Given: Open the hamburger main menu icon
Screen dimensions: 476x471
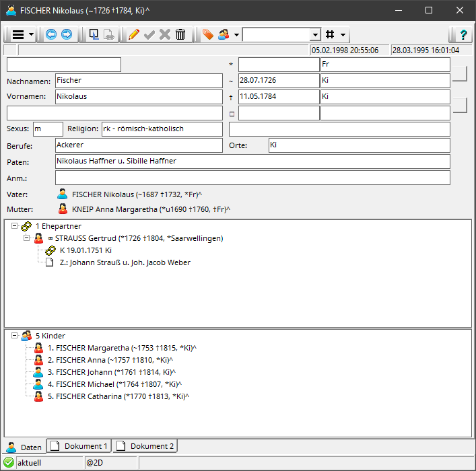Looking at the screenshot, I should (x=18, y=34).
